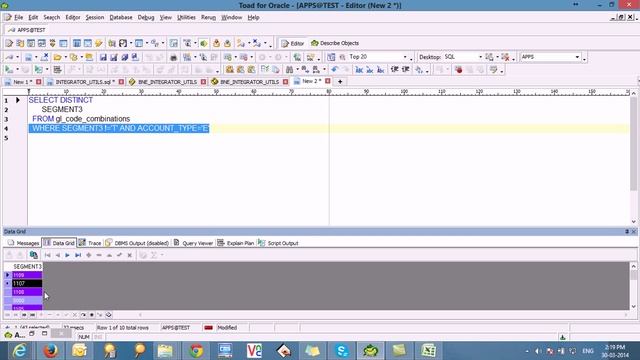Switch to the Trace output tab

tap(90, 243)
